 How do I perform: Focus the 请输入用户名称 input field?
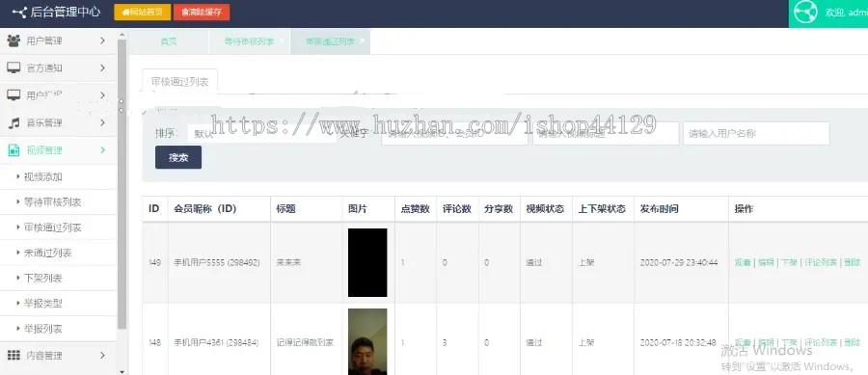click(x=756, y=134)
